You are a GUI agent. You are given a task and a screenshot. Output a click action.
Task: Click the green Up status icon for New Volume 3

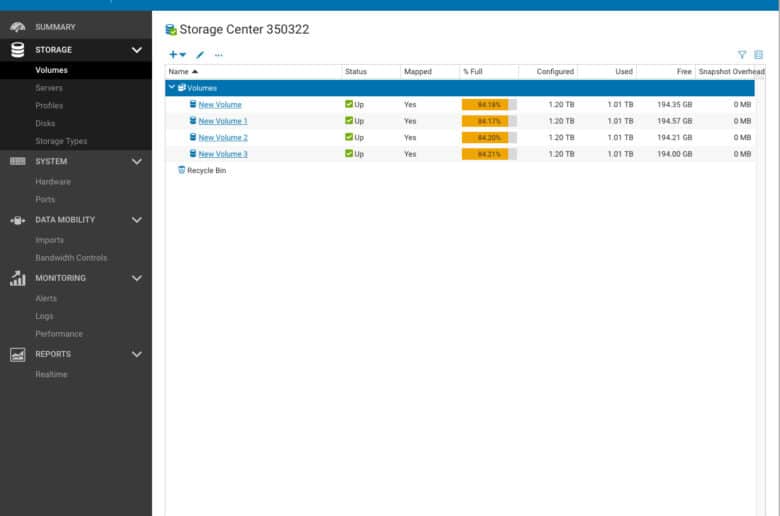click(x=349, y=153)
